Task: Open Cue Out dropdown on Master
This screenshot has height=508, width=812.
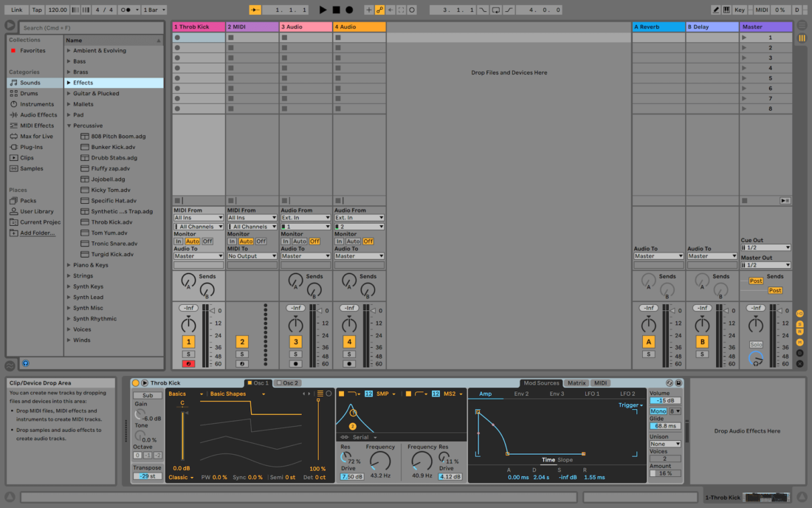Action: tap(765, 248)
